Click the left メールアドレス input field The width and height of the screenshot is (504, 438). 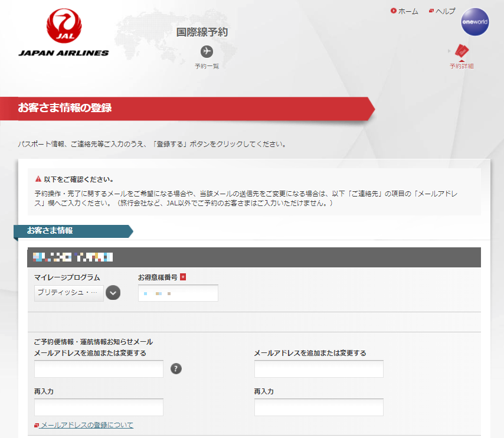(x=99, y=369)
